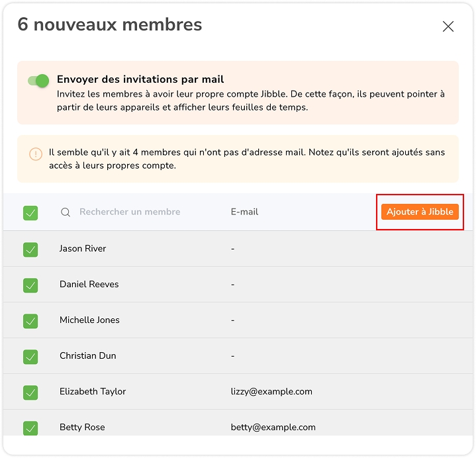Click lizzy@example.com email address
This screenshot has width=476, height=458.
point(271,392)
